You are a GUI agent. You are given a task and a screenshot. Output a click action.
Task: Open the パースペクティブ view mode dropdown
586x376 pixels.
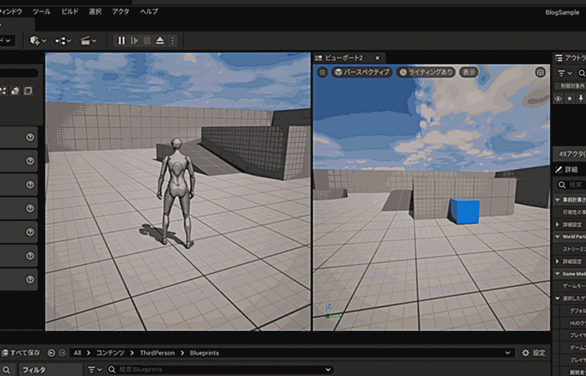[x=362, y=72]
